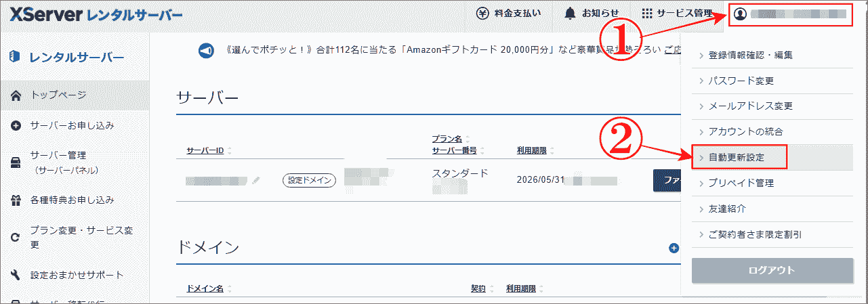This screenshot has width=868, height=304.
Task: Sort by サーバー番号 column arrows
Action: (x=482, y=150)
